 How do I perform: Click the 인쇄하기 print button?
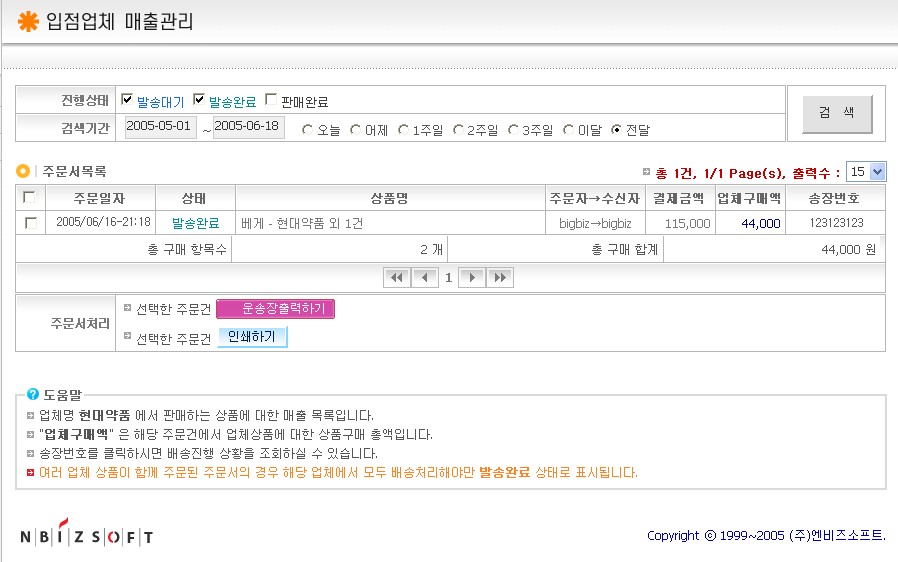[x=252, y=337]
